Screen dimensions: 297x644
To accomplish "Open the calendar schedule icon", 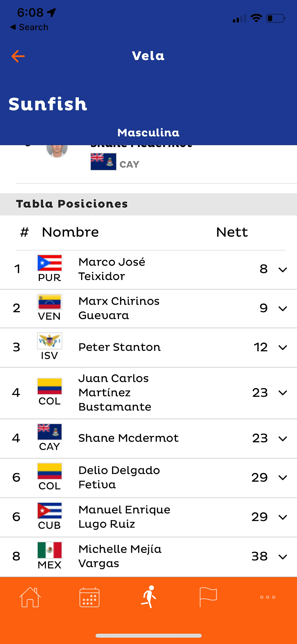I will 89,597.
